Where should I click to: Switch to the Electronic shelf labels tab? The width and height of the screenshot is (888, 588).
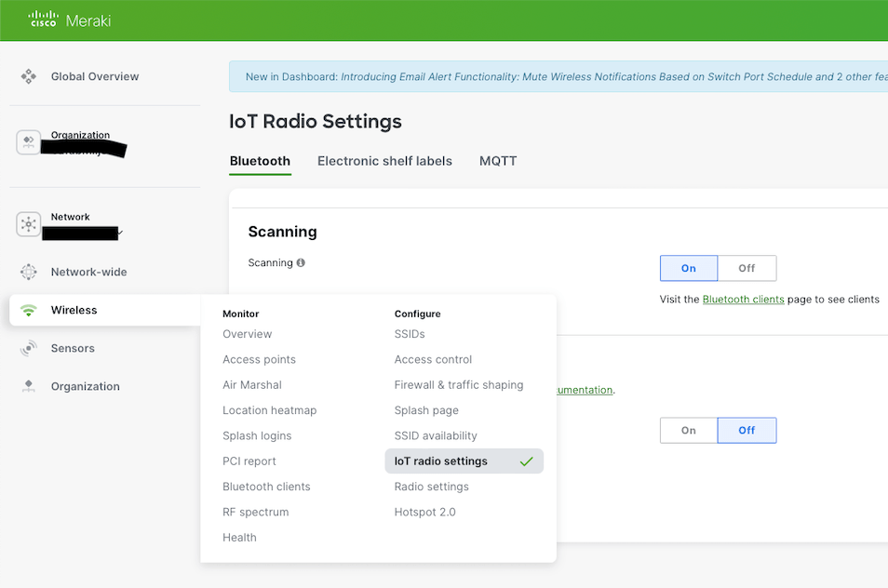(384, 161)
